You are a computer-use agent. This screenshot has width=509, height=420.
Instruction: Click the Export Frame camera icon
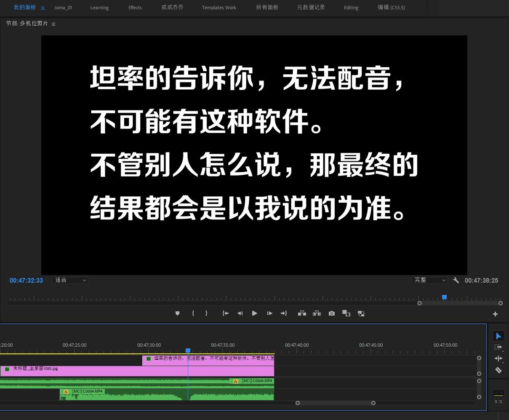[x=331, y=313]
